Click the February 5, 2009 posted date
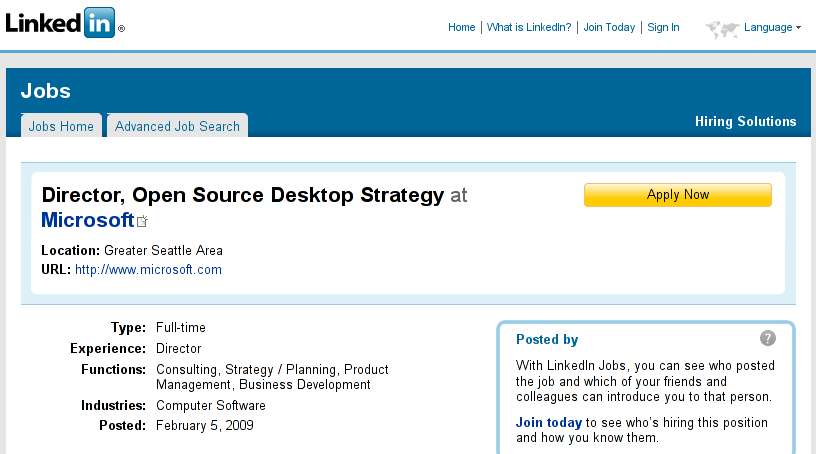The height and width of the screenshot is (454, 816). 205,425
